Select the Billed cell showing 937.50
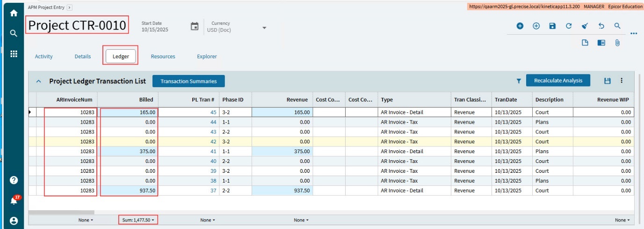Screen dimensions: 644x229 click(x=128, y=191)
